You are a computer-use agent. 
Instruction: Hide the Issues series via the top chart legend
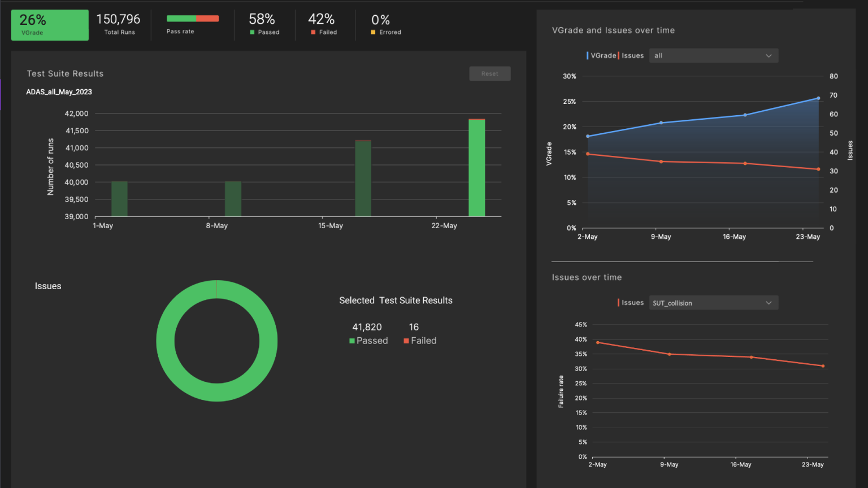(x=632, y=55)
